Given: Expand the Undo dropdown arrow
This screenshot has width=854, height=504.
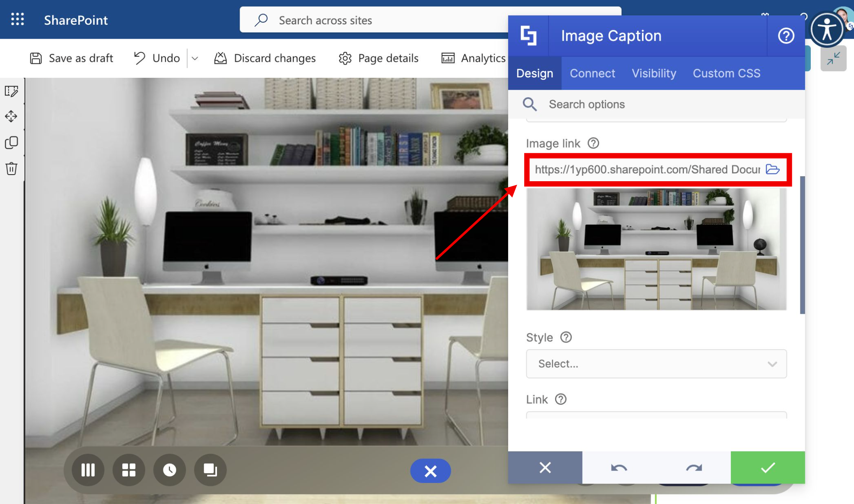Looking at the screenshot, I should 195,58.
